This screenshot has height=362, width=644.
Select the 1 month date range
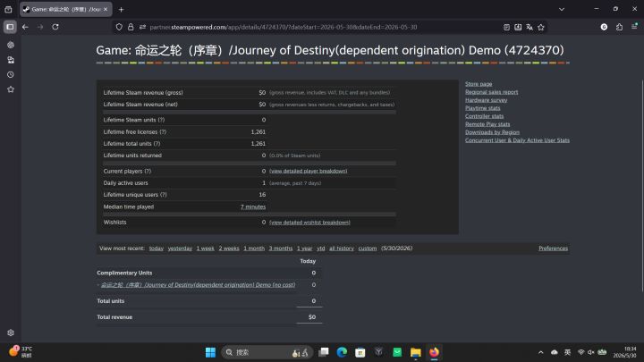point(254,248)
